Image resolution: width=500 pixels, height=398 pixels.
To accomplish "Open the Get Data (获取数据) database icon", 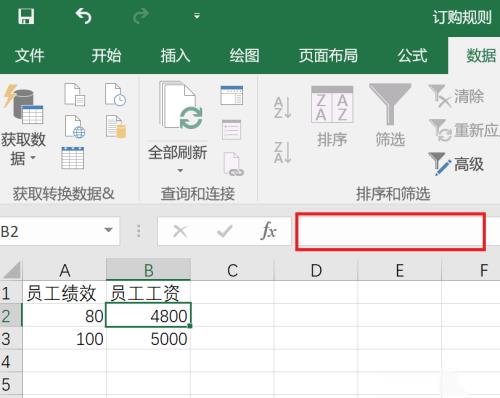I will coord(23,104).
